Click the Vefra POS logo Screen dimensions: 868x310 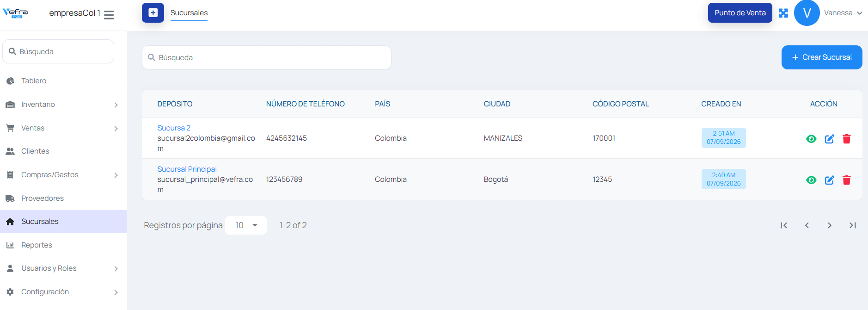point(15,13)
